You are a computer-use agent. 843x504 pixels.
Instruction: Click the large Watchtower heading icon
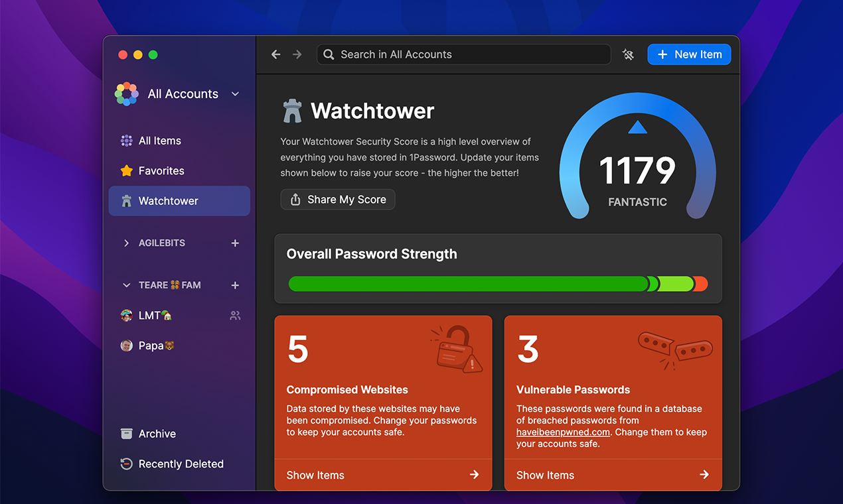tap(292, 111)
